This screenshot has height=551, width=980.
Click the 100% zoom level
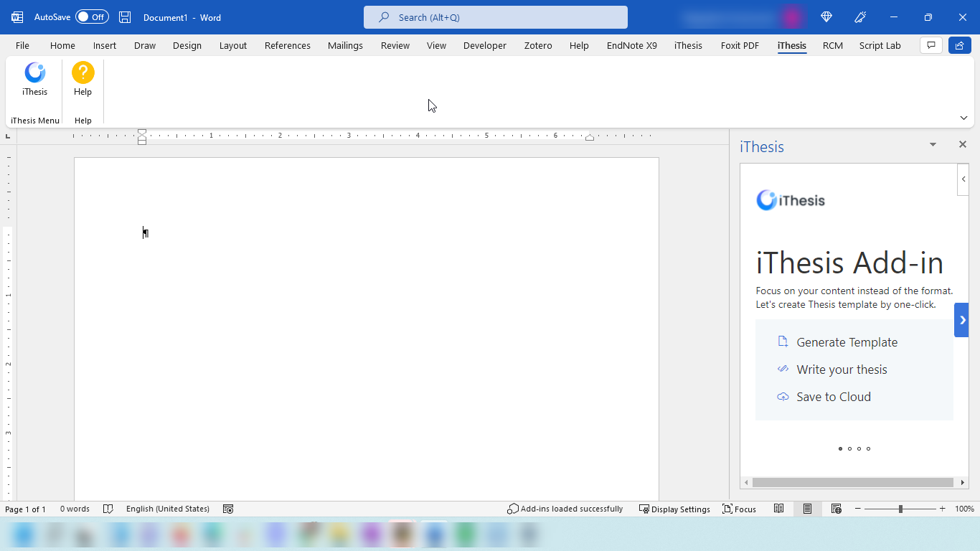point(965,509)
